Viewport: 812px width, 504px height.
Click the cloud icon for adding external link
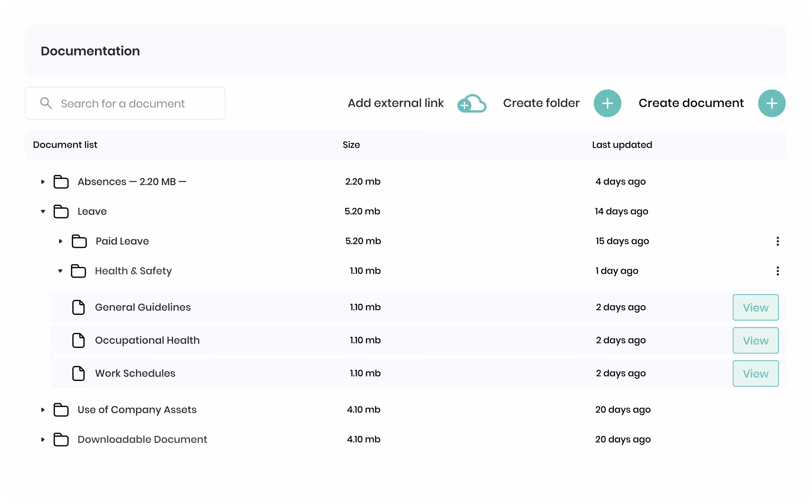pyautogui.click(x=472, y=103)
